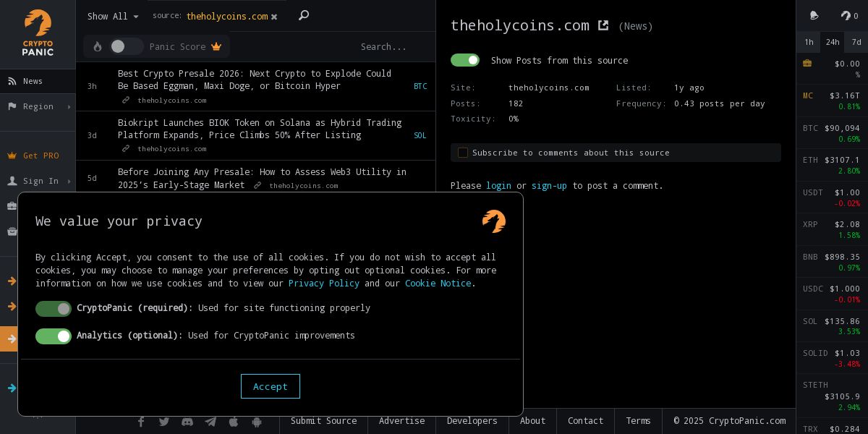Toggle the Panic Score switch
868x434 pixels.
point(126,46)
